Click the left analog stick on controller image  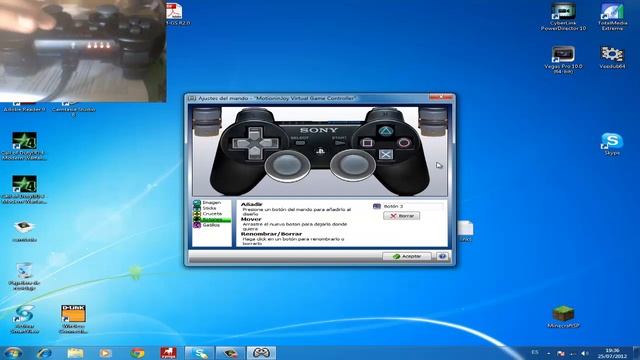[x=287, y=166]
